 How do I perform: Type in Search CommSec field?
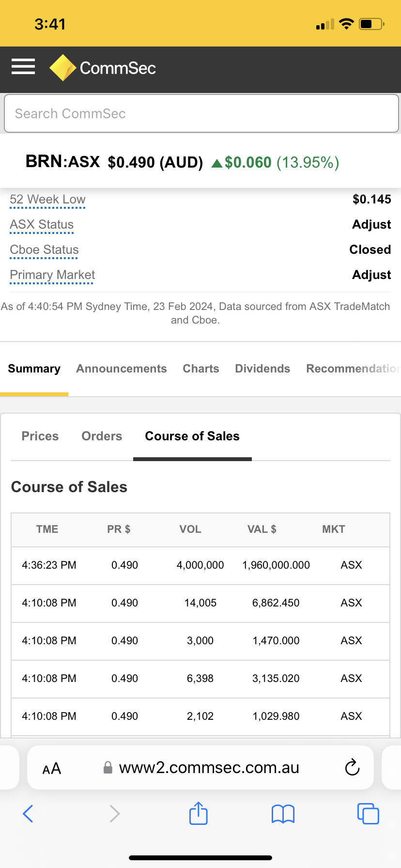coord(200,114)
